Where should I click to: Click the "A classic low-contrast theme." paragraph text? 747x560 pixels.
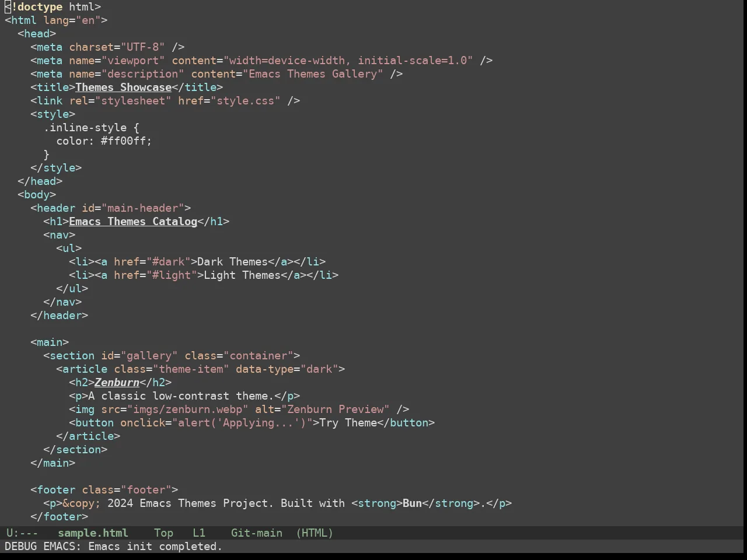point(181,396)
